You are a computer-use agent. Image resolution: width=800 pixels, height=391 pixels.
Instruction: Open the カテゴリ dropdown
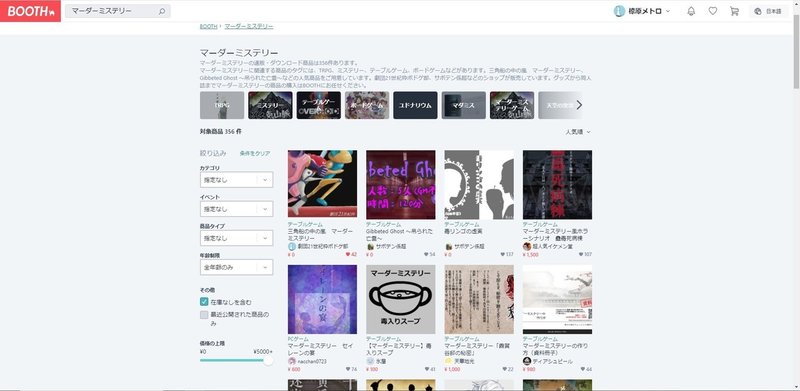click(x=236, y=180)
